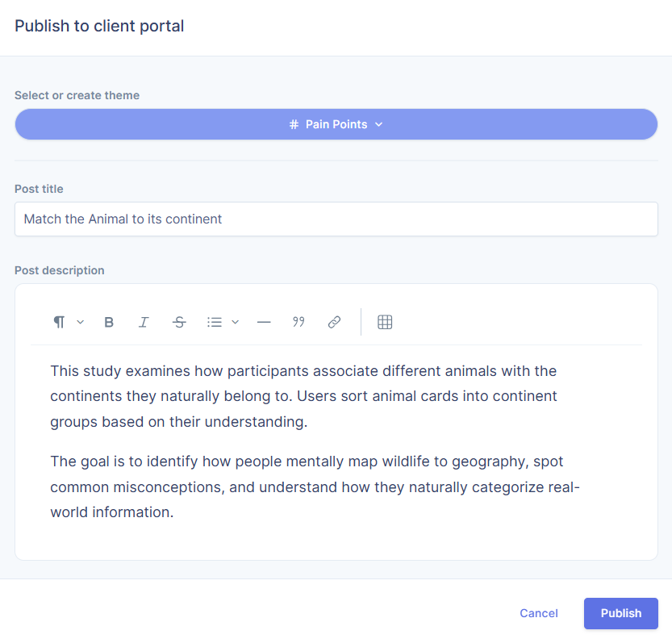Select the 'Publish to client portal' heading
Screen dimensions: 672x643
pos(99,26)
